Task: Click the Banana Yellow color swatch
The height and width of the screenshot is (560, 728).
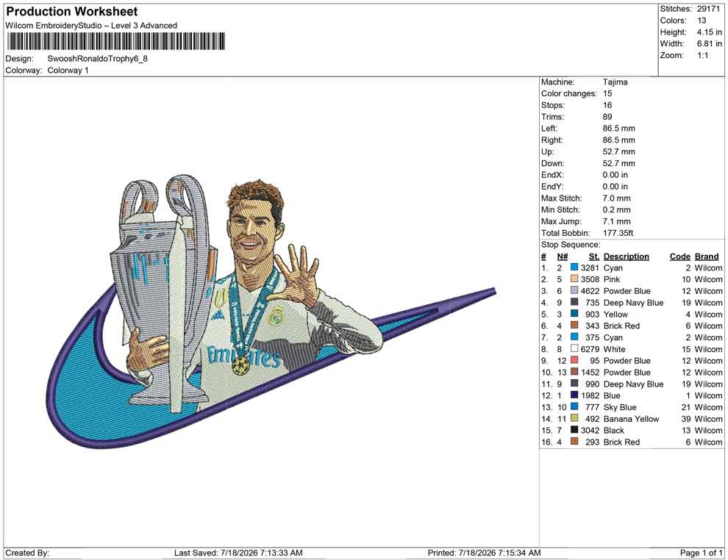Action: coord(574,418)
